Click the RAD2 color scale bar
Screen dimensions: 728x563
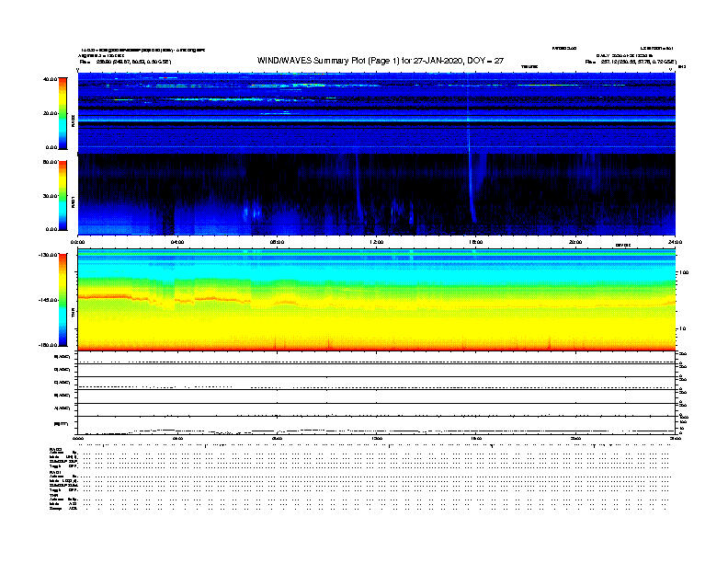tap(63, 113)
